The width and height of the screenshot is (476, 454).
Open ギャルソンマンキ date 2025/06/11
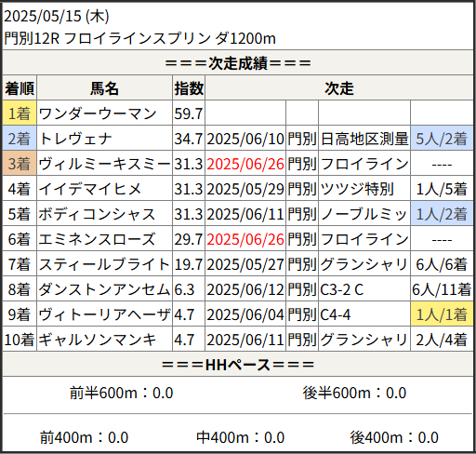click(245, 340)
